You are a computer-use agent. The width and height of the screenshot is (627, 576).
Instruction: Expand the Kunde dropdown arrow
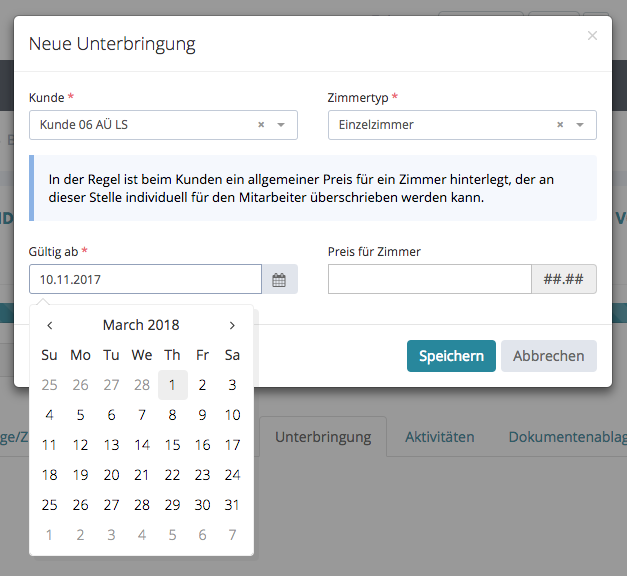tap(281, 125)
